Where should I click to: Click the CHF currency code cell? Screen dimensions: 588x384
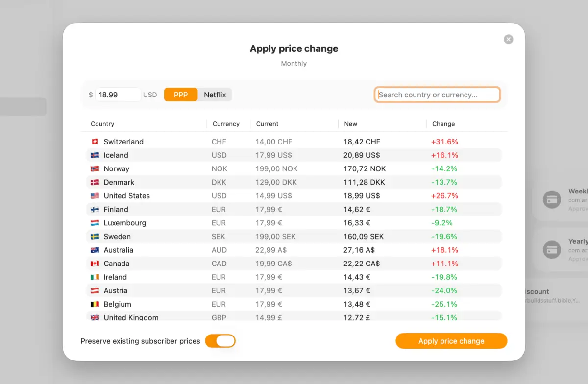point(219,142)
